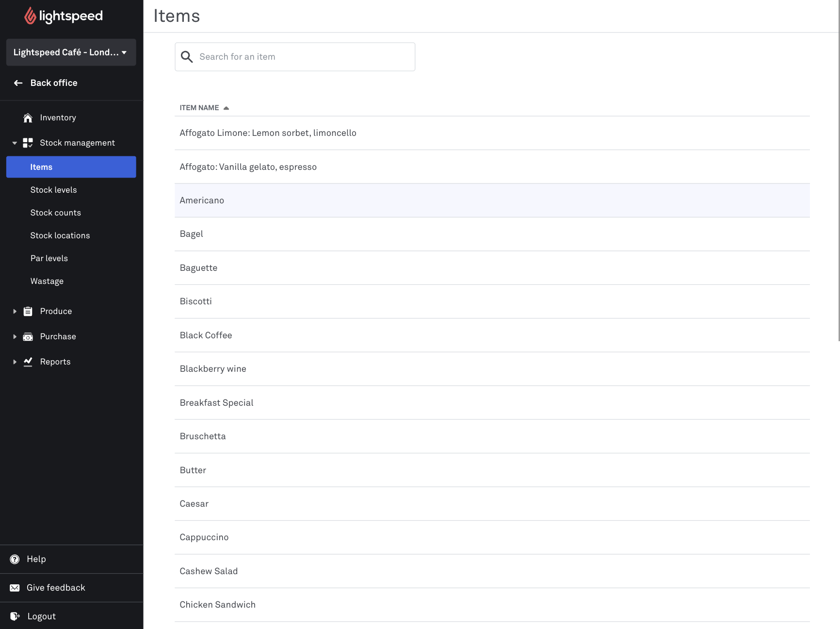Select the Inventory home icon
Screen dimensions: 840x629
coord(28,117)
